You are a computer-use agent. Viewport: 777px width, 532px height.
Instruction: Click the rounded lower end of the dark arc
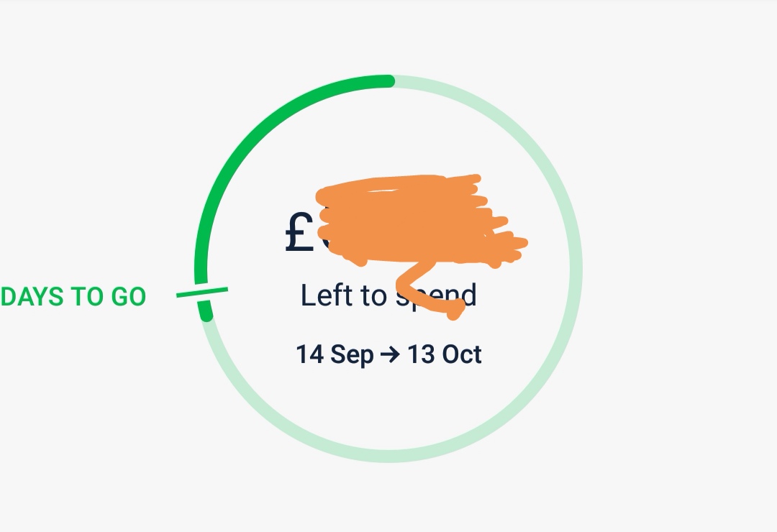[x=206, y=316]
